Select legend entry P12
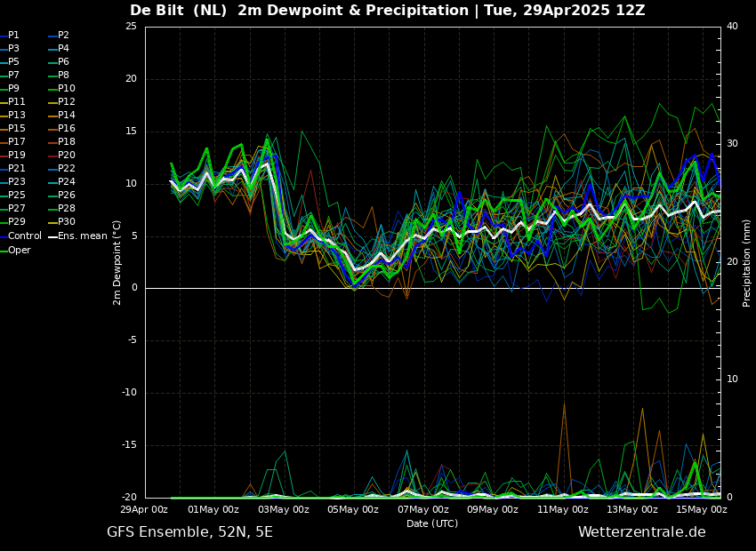The height and width of the screenshot is (551, 756). click(x=62, y=101)
